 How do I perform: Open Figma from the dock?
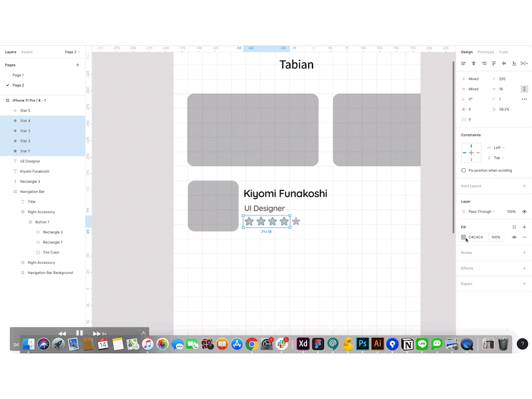(x=318, y=344)
